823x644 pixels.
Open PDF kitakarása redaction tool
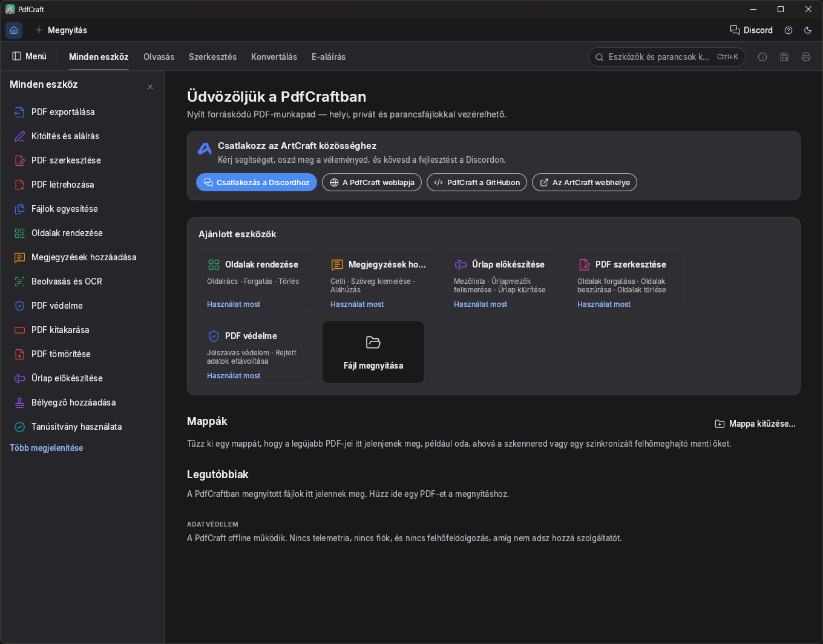point(82,330)
